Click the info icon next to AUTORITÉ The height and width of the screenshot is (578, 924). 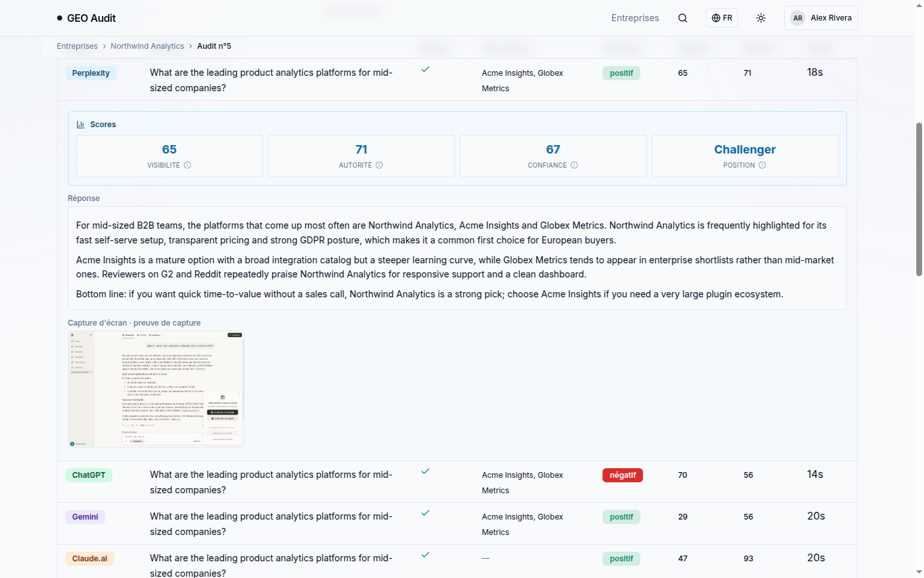point(379,165)
